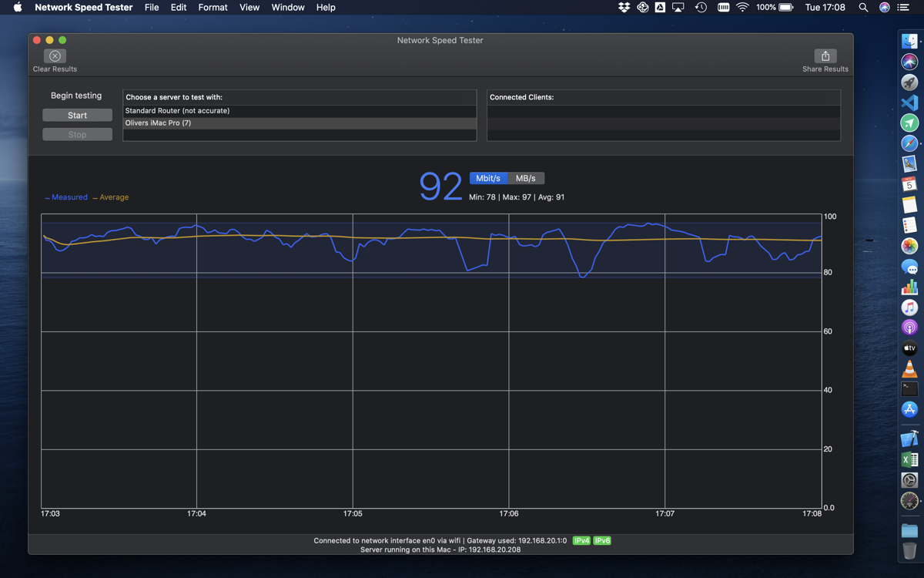The image size is (924, 578).
Task: Open the View menu
Action: point(249,8)
